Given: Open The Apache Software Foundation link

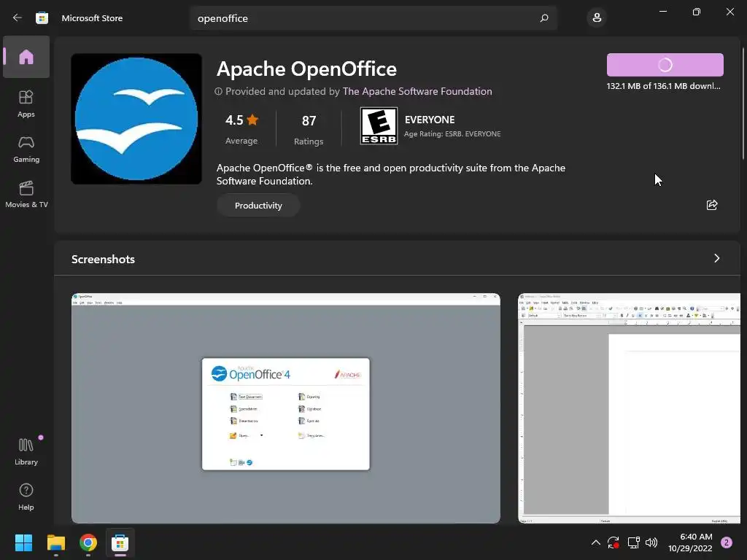Looking at the screenshot, I should click(x=417, y=91).
